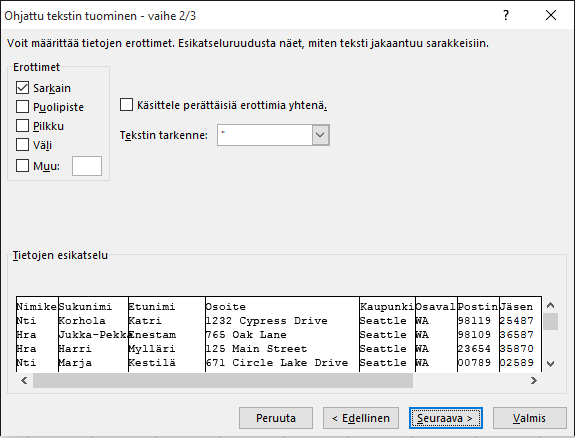Tick the Väli delimiter checkbox

point(22,145)
